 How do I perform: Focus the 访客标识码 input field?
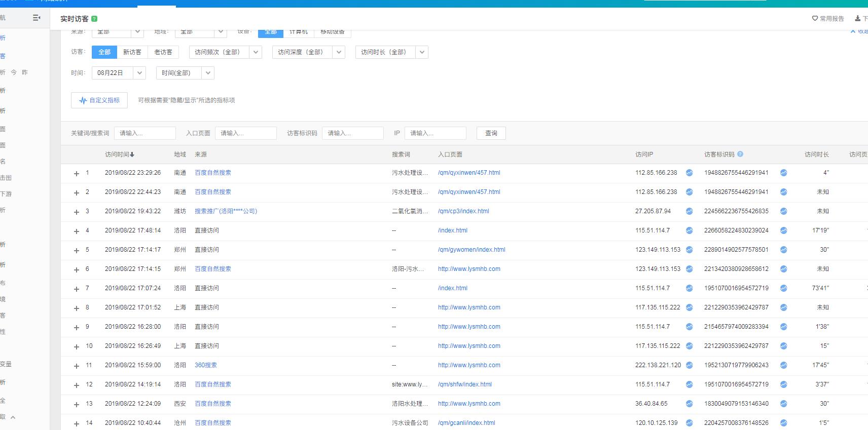click(353, 133)
